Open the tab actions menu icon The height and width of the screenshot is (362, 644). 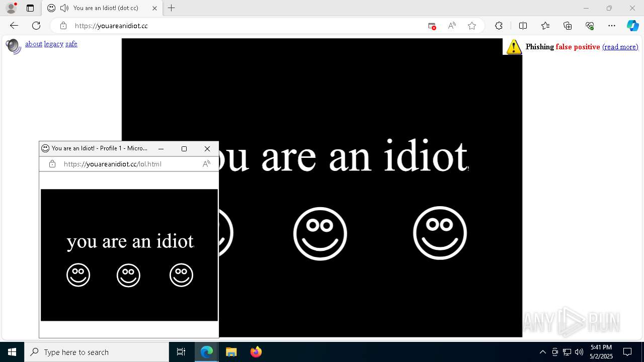30,8
